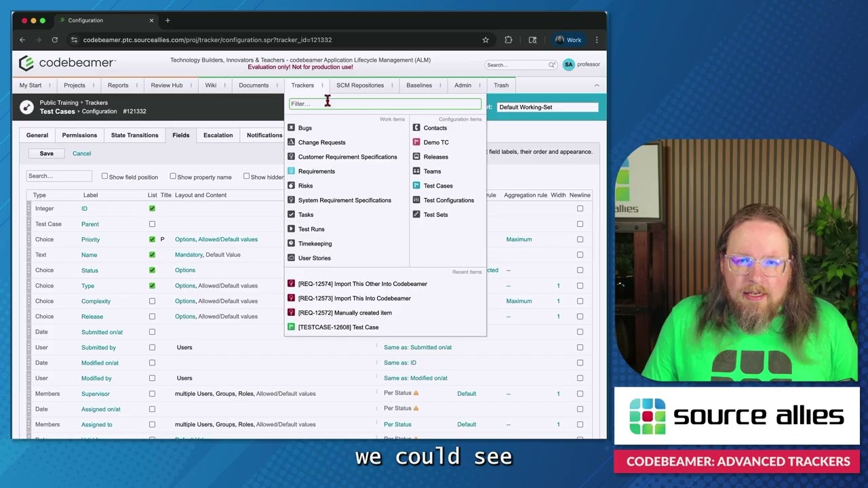Check the List checkbox for the Parent row

coord(152,224)
